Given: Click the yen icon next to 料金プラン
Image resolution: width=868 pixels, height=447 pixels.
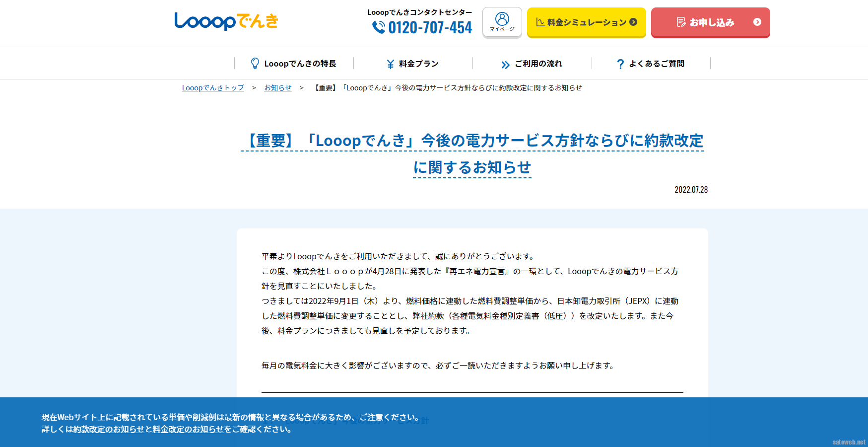Looking at the screenshot, I should [391, 64].
